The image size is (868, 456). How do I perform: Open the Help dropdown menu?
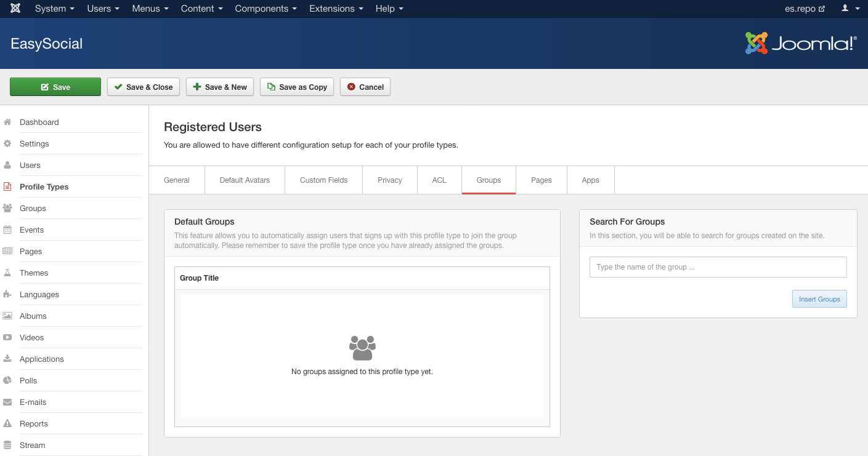[x=389, y=9]
